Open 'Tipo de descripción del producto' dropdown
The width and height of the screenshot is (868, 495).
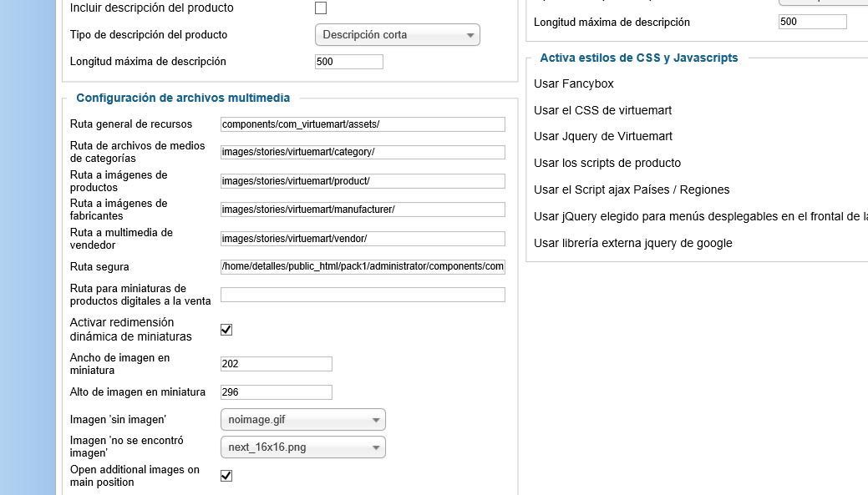pyautogui.click(x=398, y=35)
